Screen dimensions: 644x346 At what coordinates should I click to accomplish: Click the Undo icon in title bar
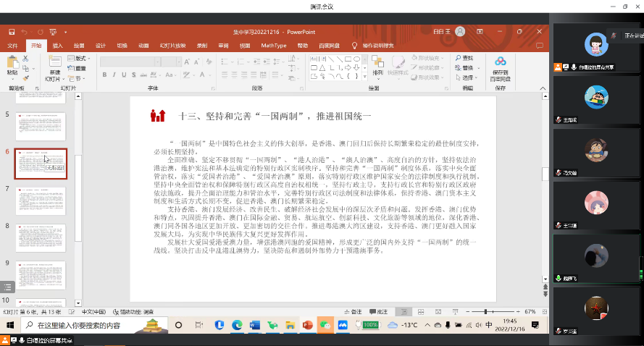(x=24, y=32)
